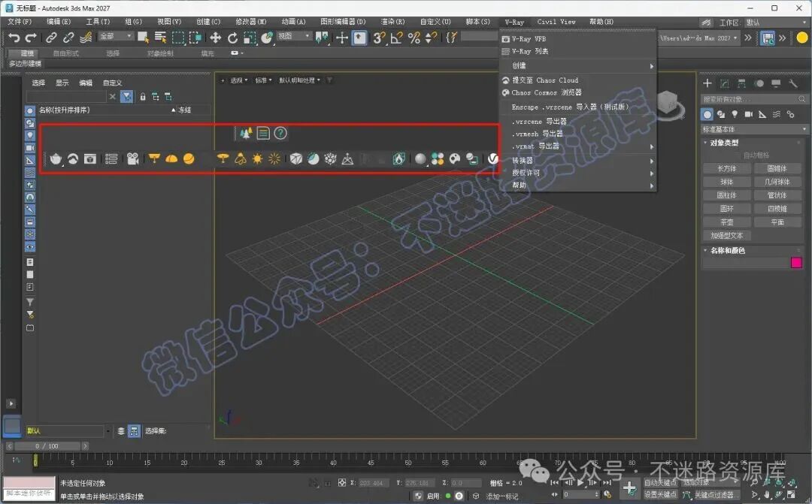Toggle the Percent Snap icon
812x504 pixels.
(x=414, y=38)
